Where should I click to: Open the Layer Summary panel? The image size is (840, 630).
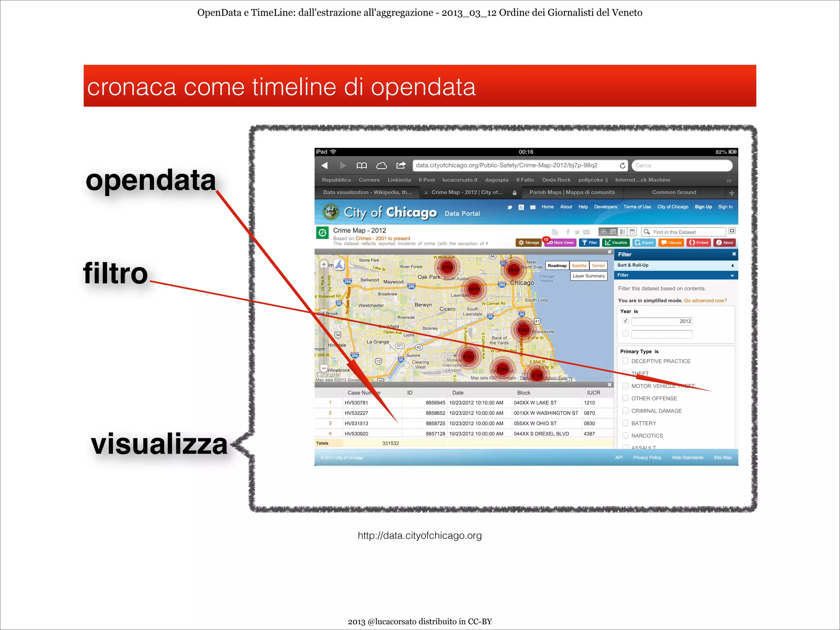pos(589,276)
